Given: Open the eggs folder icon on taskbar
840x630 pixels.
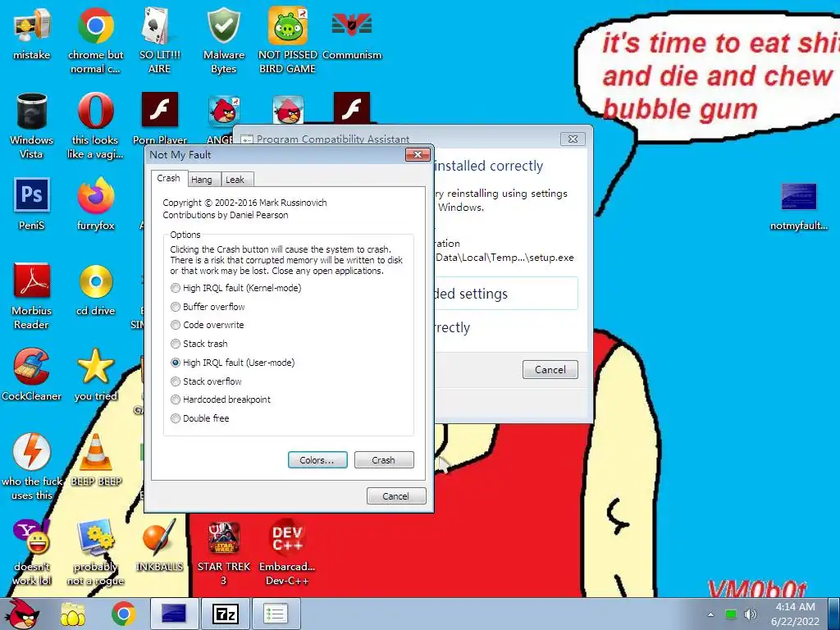Looking at the screenshot, I should [73, 614].
